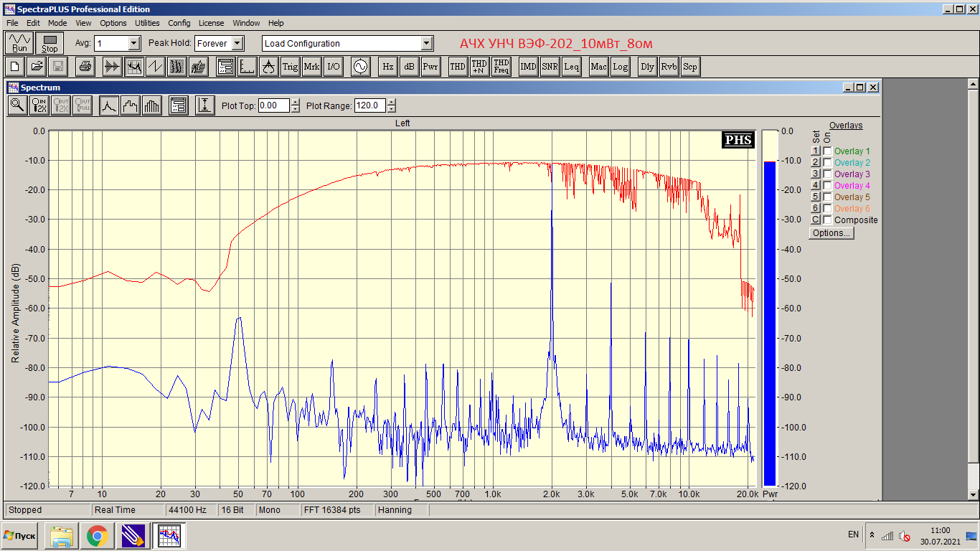Open the signal generator icon
The height and width of the screenshot is (551, 980).
pyautogui.click(x=359, y=67)
